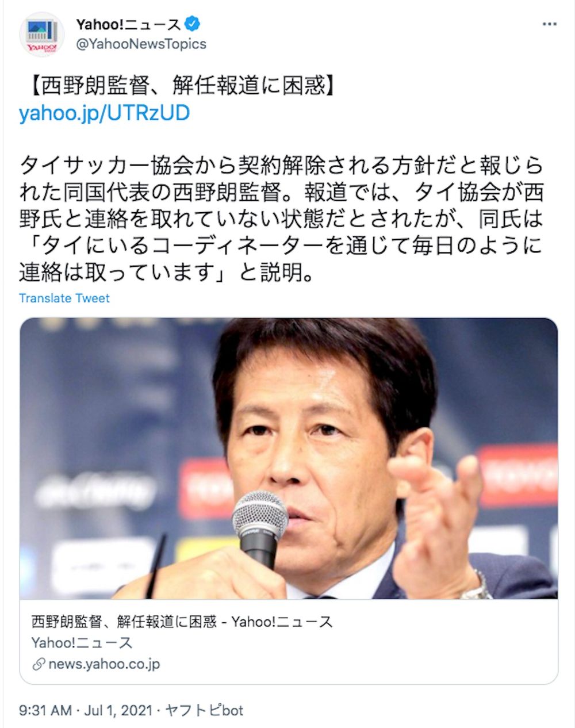The height and width of the screenshot is (728, 575).
Task: Click the quoted line 「タイにいるコーディネーター
Action: click(x=281, y=246)
